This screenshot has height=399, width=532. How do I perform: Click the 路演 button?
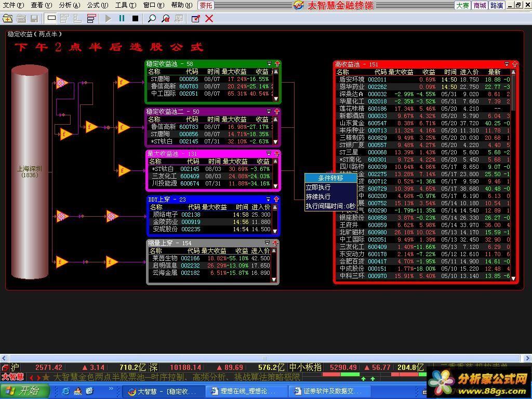tap(497, 5)
